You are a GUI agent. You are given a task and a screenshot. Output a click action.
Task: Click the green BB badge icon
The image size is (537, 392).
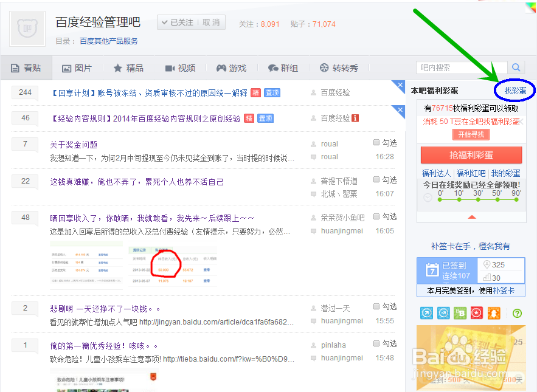pyautogui.click(x=460, y=313)
